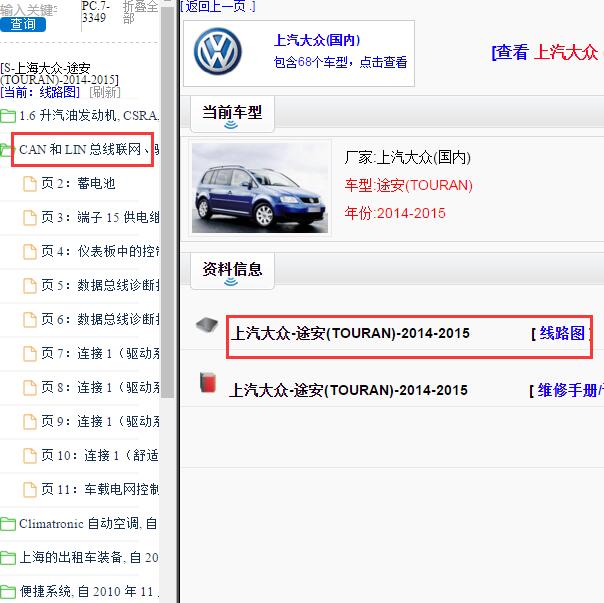Screen dimensions: 604x603
Task: Open 页 11：车载电网控制 page
Action: [x=100, y=489]
